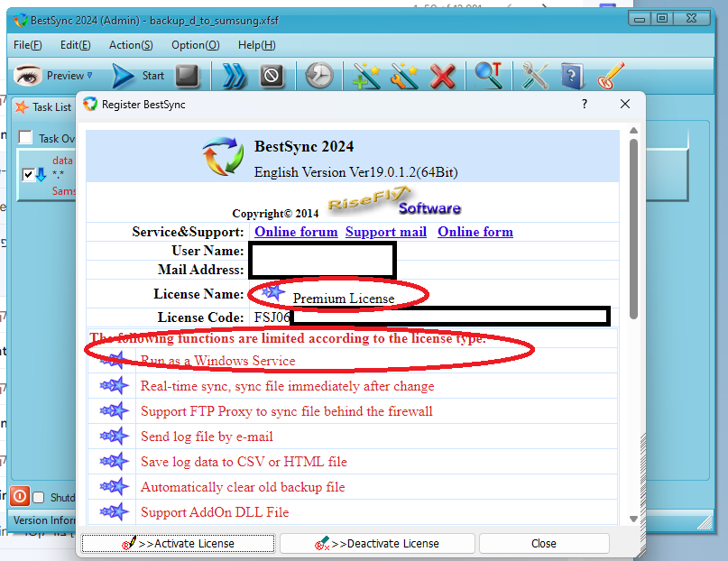Click "Automatically clear old backup file" row
Viewport: 728px width, 561px height.
353,487
